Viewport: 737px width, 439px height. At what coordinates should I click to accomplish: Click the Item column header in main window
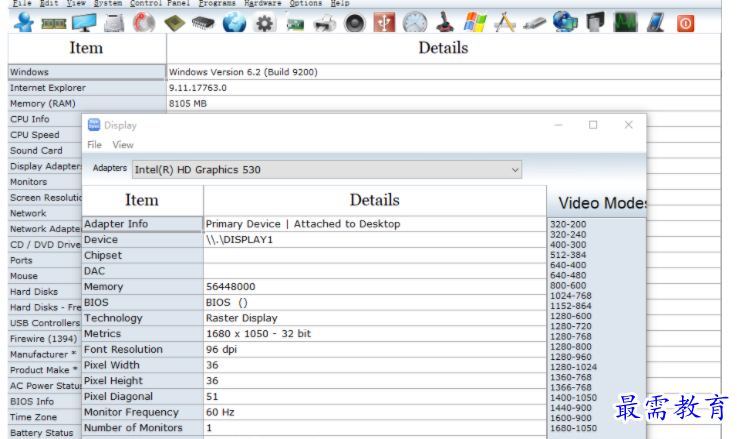pos(87,48)
